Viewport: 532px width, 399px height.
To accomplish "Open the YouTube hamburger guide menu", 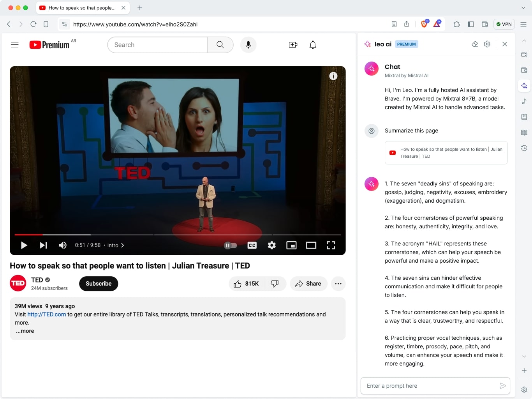I will [x=15, y=45].
